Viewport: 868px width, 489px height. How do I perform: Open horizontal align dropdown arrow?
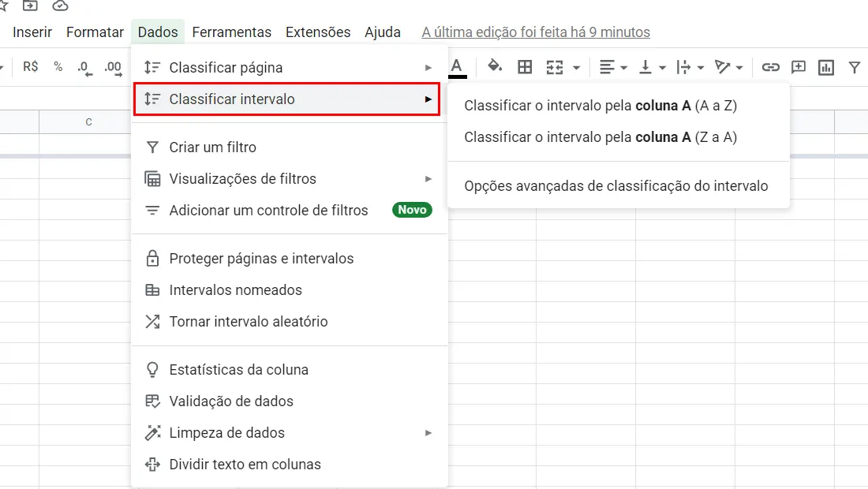624,68
